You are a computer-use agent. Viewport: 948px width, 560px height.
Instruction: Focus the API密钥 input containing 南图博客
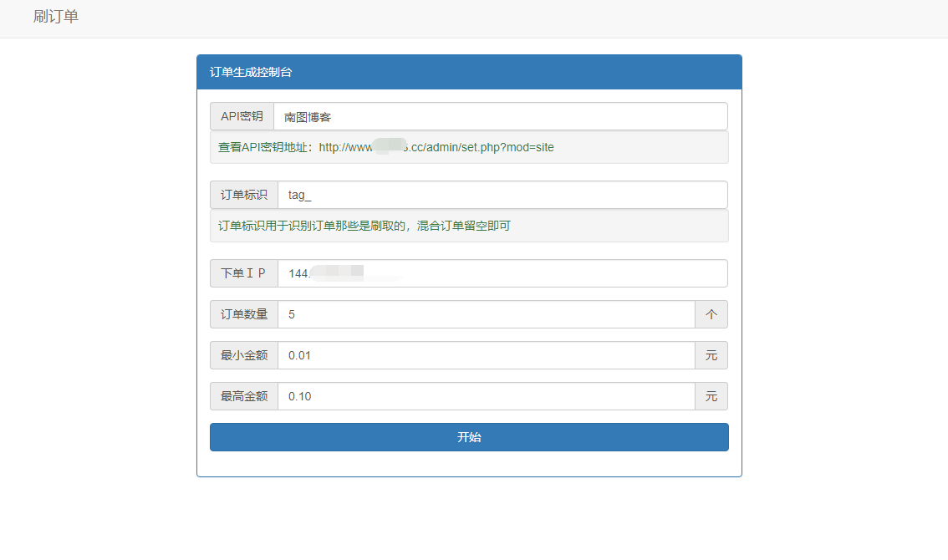coord(500,116)
